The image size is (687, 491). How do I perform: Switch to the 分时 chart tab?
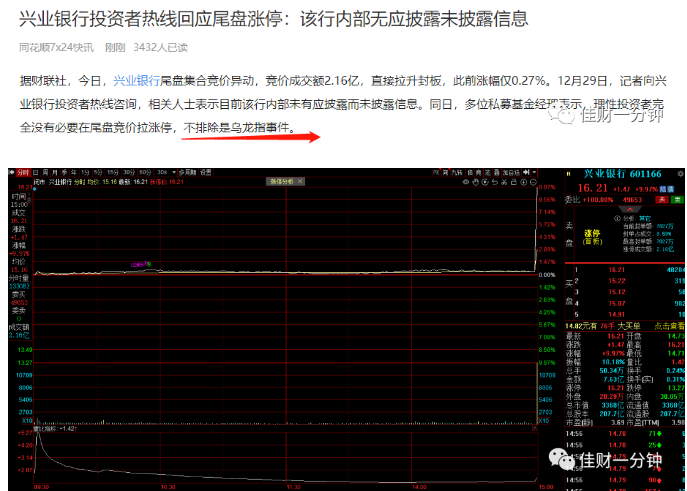click(23, 173)
